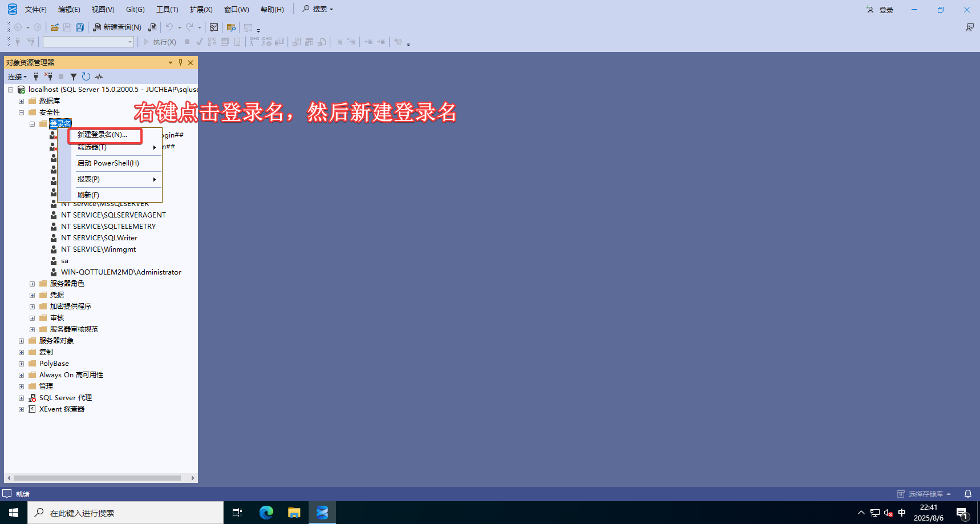This screenshot has width=980, height=524.
Task: Open Microsoft Edge from taskbar
Action: (x=266, y=513)
